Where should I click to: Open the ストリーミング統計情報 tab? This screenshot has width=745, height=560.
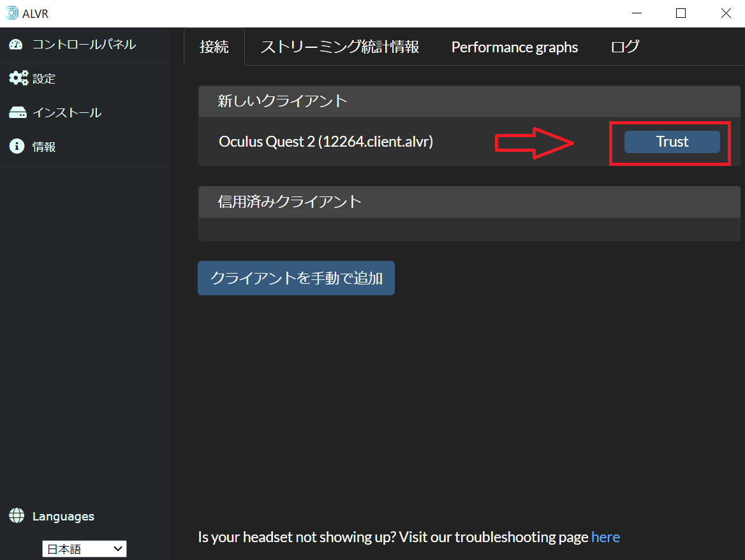[x=340, y=47]
